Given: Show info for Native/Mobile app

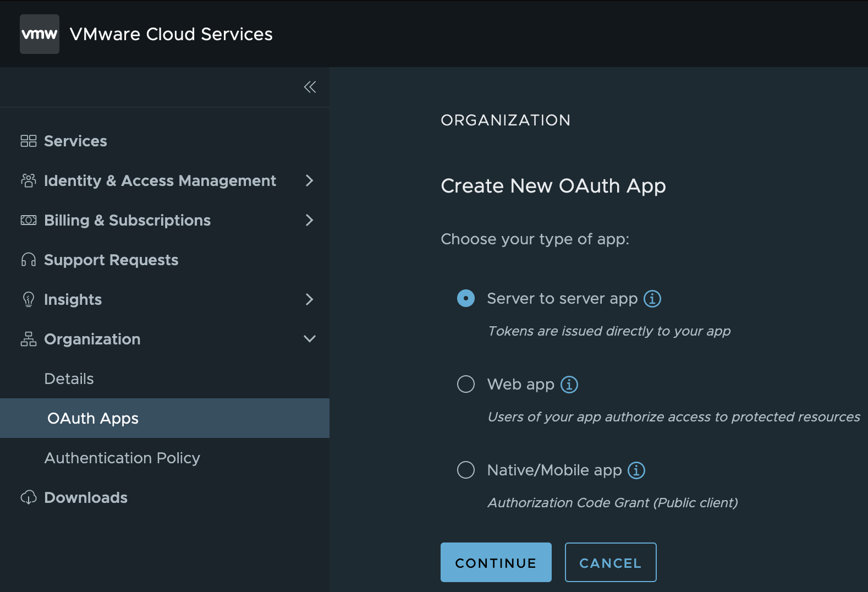Looking at the screenshot, I should [x=636, y=470].
